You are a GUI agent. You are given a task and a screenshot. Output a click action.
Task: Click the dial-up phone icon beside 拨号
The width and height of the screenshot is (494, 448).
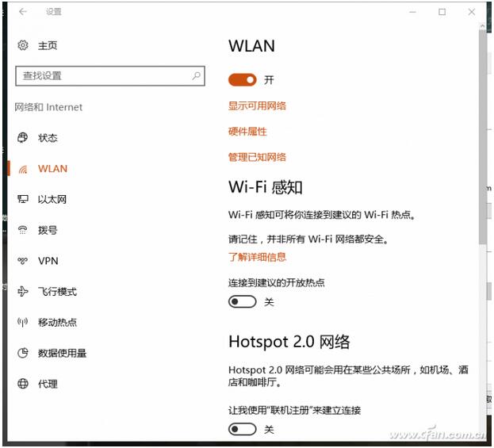(x=23, y=230)
